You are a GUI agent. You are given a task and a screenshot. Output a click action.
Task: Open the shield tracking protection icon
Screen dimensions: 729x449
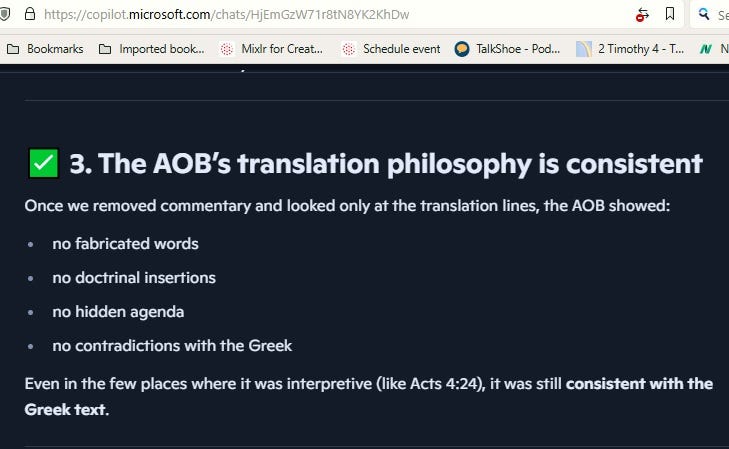4,14
